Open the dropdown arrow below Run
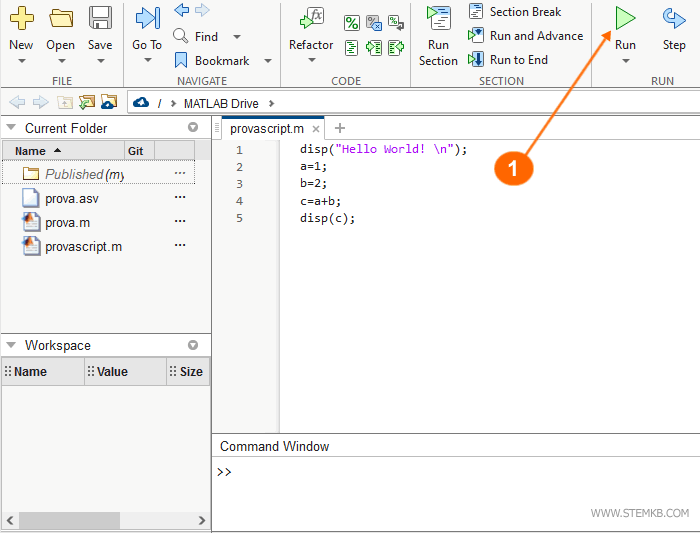Screen dimensions: 700x533 [x=625, y=61]
